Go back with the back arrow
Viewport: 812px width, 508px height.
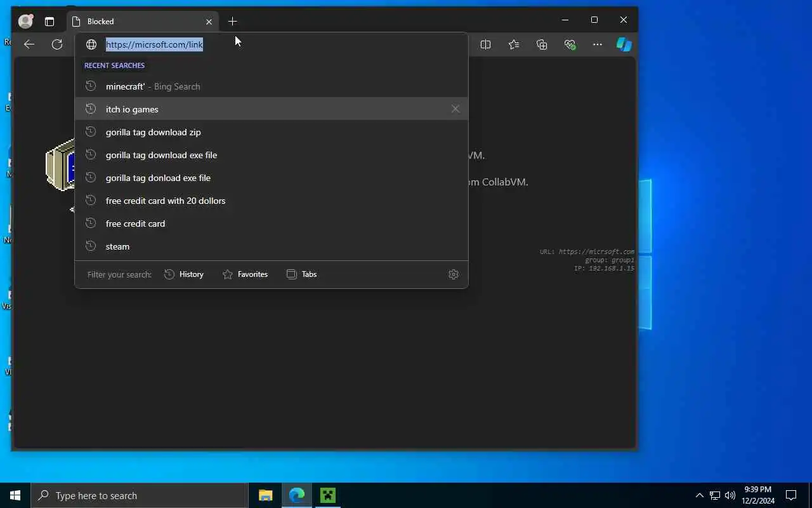[29, 44]
